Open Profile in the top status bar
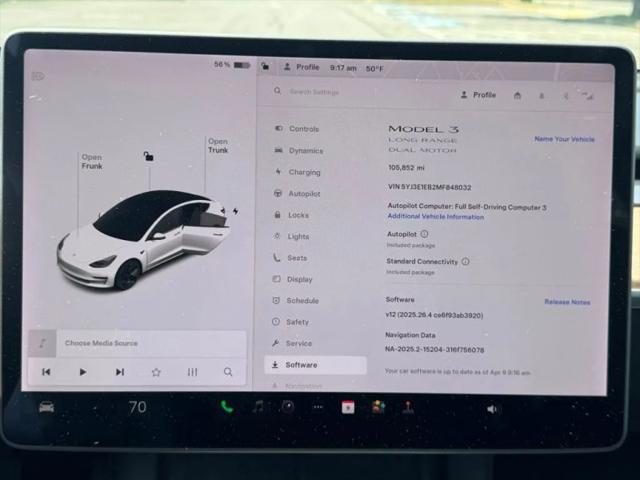640x480 pixels. click(x=301, y=67)
